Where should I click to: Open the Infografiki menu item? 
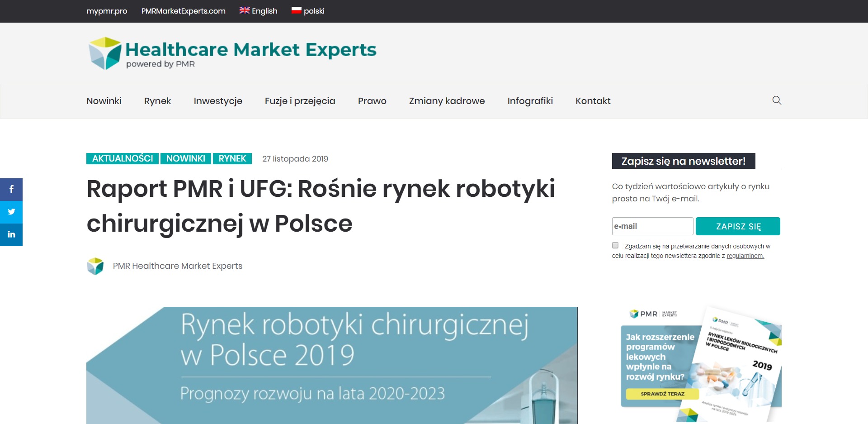[530, 101]
